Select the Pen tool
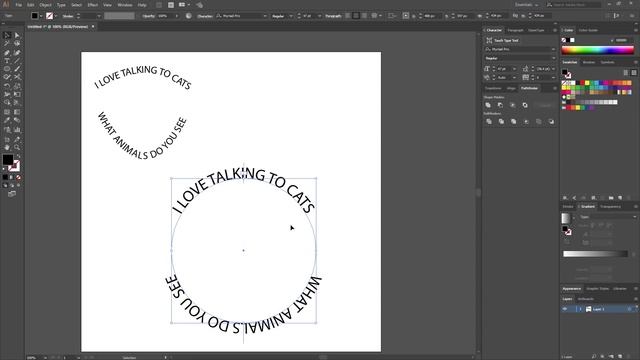The height and width of the screenshot is (360, 640). 7,53
